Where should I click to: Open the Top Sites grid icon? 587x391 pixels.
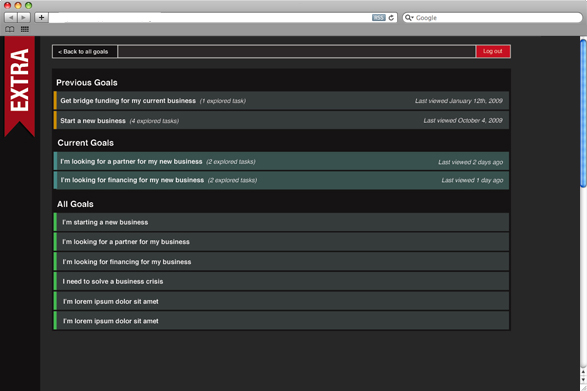coord(25,29)
